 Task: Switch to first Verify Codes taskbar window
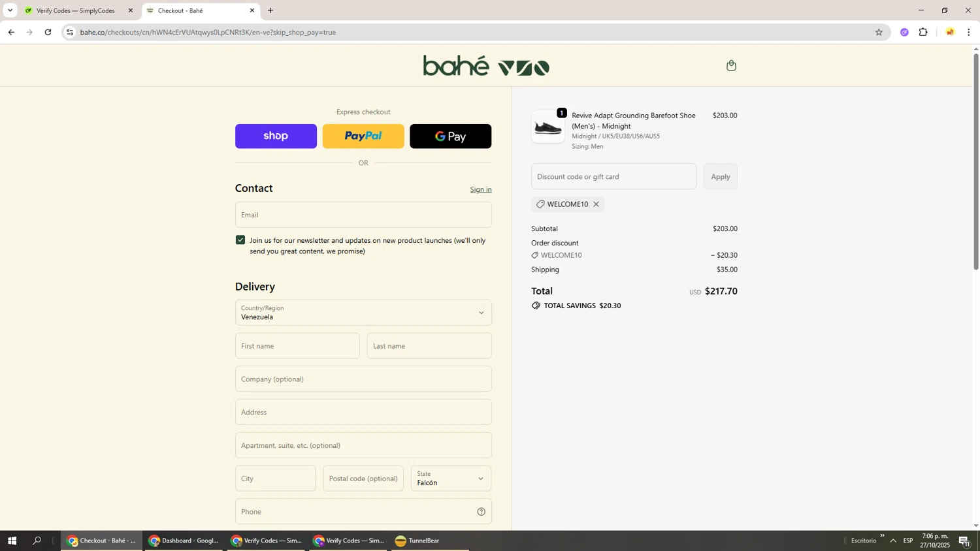(x=266, y=541)
